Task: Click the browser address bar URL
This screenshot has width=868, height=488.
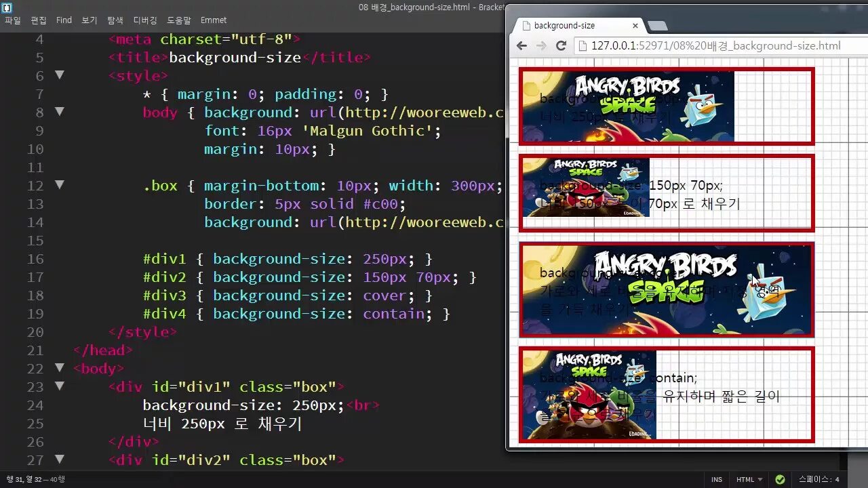Action: point(715,46)
